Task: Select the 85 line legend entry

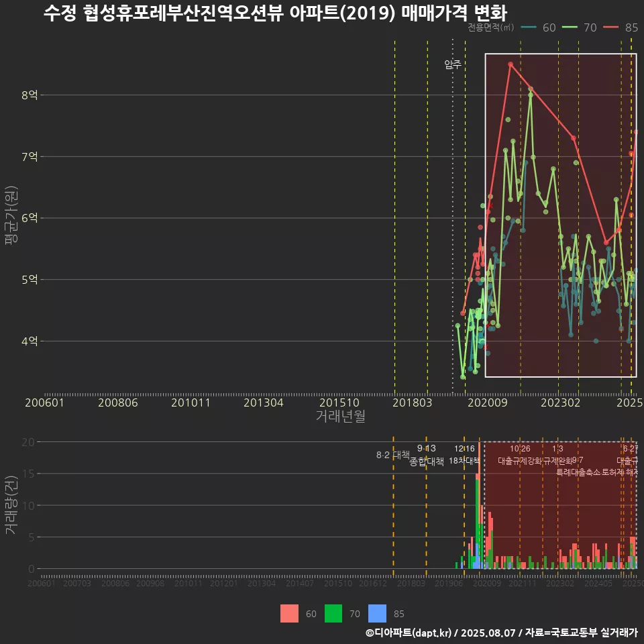Action: (621, 28)
